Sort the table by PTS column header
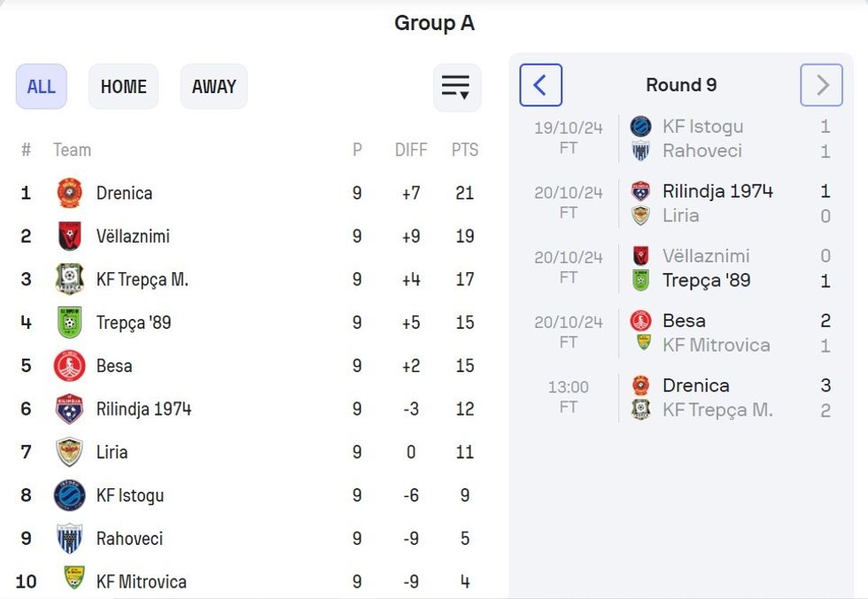 [464, 150]
